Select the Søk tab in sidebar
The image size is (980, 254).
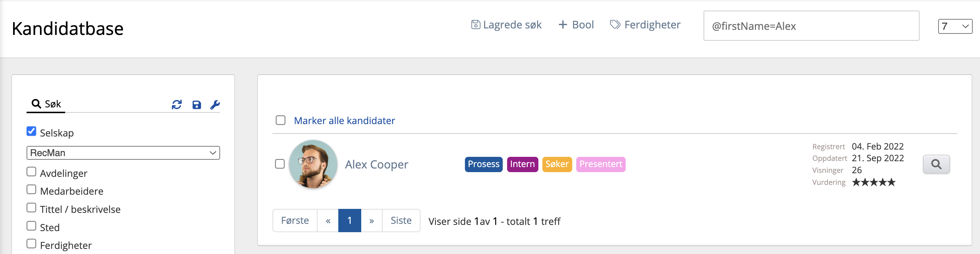point(46,104)
